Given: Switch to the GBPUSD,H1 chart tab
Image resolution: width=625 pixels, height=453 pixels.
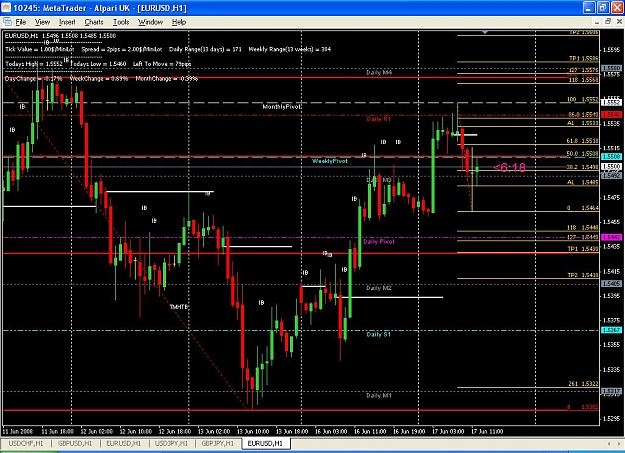Looking at the screenshot, I should point(75,443).
